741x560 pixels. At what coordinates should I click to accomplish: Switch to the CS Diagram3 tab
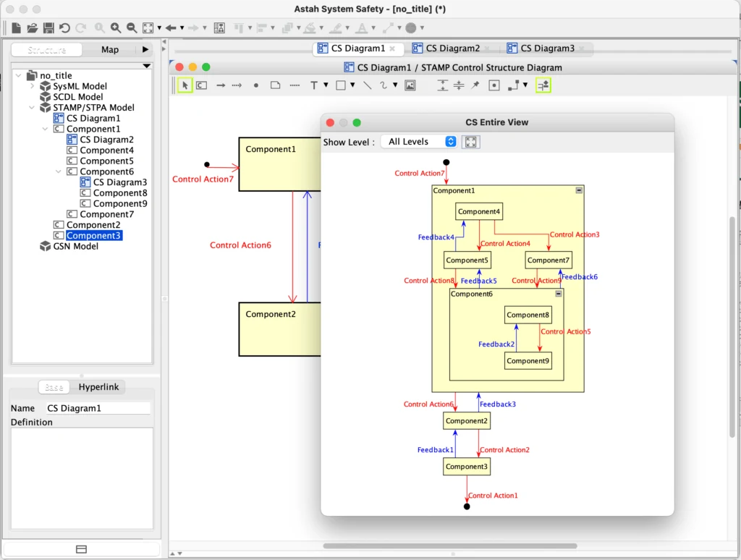(547, 48)
